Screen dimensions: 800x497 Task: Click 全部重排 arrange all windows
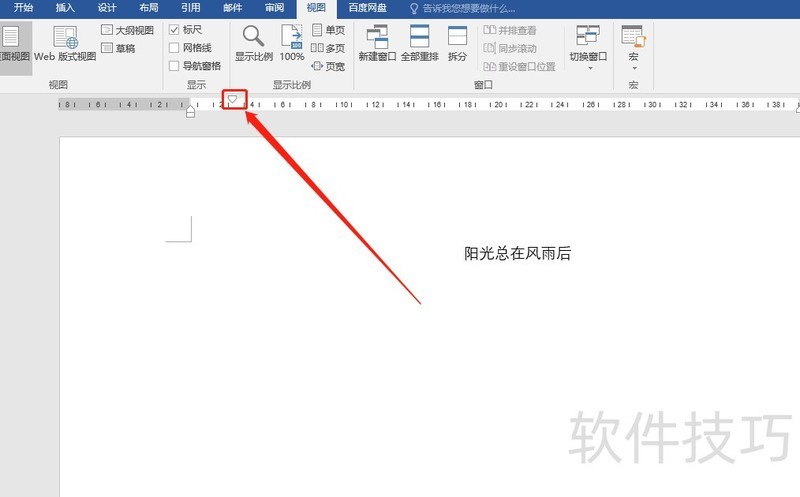(419, 44)
